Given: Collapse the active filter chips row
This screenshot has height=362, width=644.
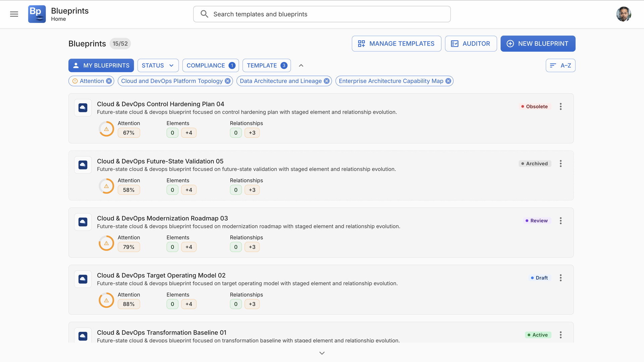Looking at the screenshot, I should tap(301, 65).
